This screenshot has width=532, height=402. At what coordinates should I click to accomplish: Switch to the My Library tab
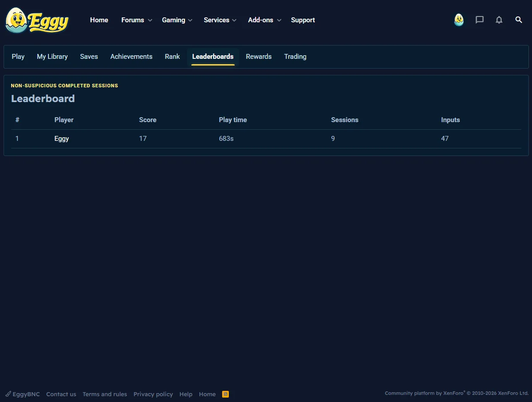pyautogui.click(x=52, y=57)
